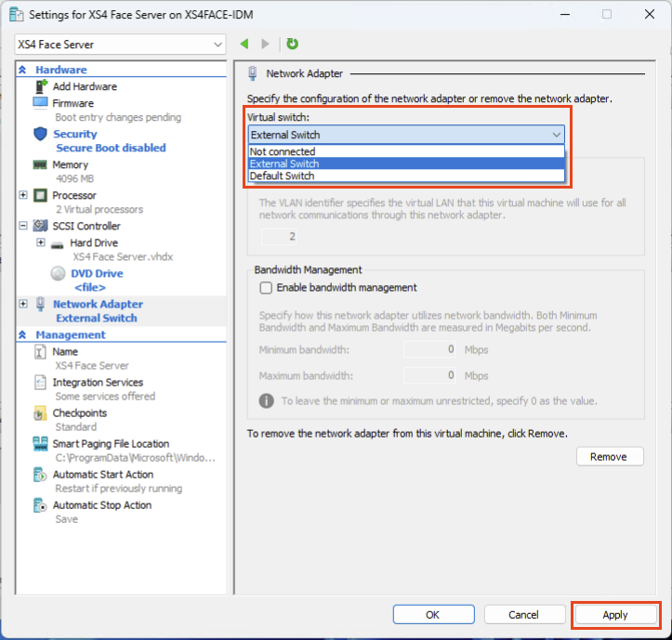This screenshot has width=672, height=640.
Task: Select Hard Drive in the tree
Action: click(x=94, y=242)
